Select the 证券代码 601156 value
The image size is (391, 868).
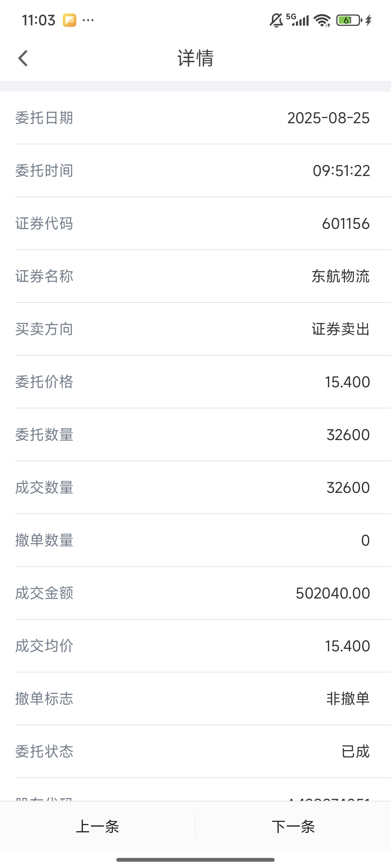(x=346, y=224)
